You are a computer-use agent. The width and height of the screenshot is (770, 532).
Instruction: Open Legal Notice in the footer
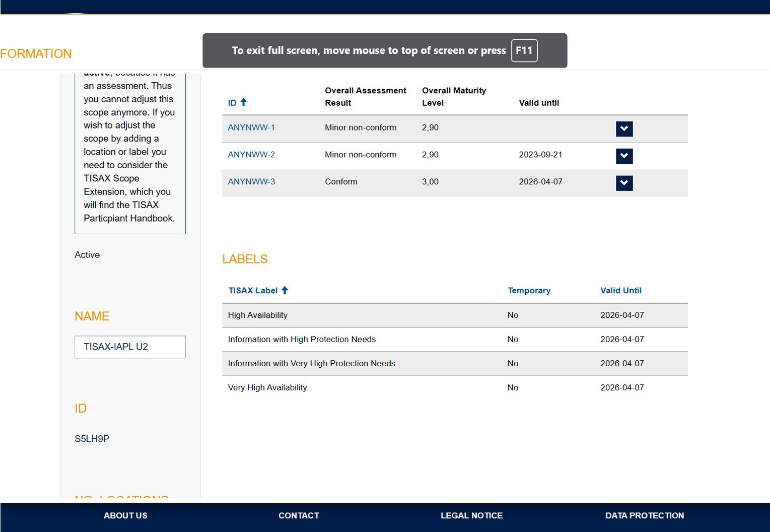pyautogui.click(x=471, y=515)
